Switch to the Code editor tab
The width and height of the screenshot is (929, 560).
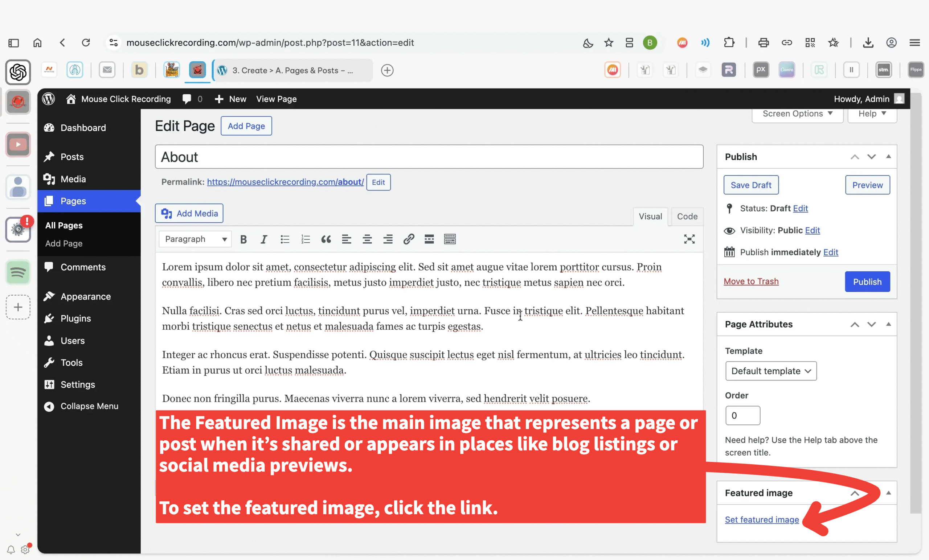click(x=687, y=216)
